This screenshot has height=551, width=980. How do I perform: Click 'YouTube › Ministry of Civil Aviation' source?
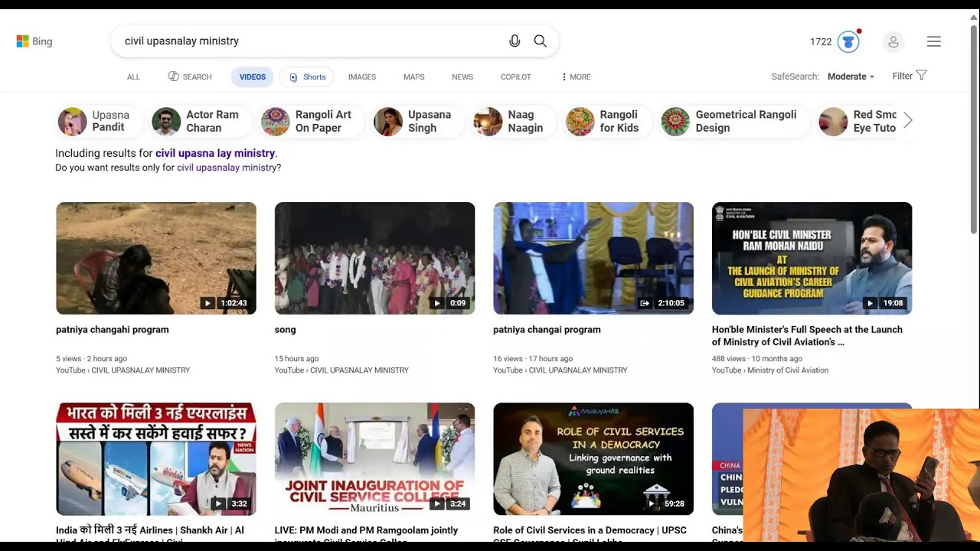coord(770,370)
